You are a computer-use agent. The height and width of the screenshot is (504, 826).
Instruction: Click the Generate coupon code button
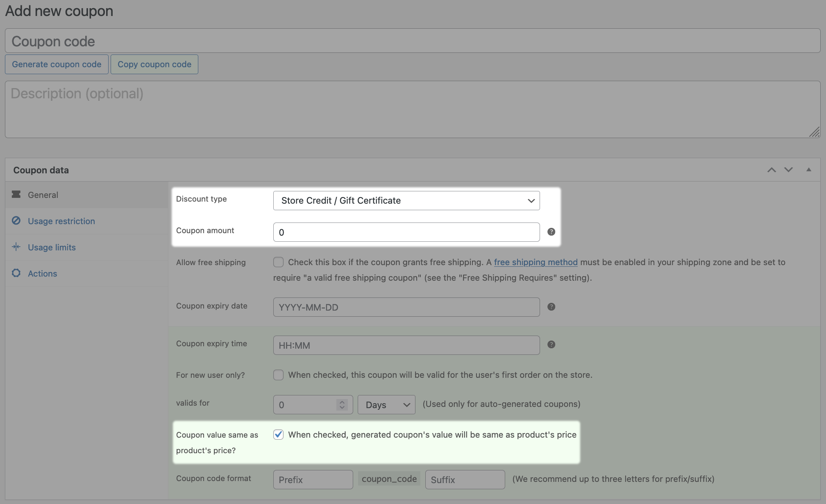(x=56, y=64)
